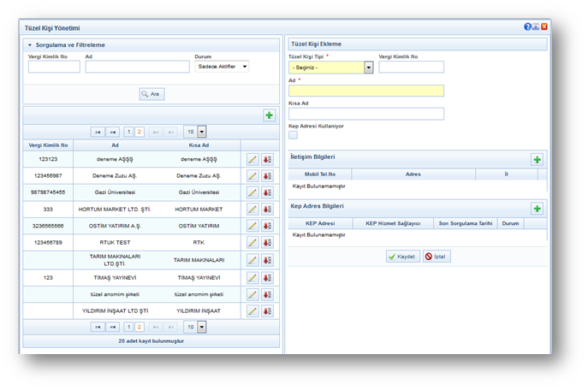The image size is (588, 390).
Task: Focus the Vergi Kimlik No field in Tüzel Kişi Ekleme
Action: [x=411, y=67]
